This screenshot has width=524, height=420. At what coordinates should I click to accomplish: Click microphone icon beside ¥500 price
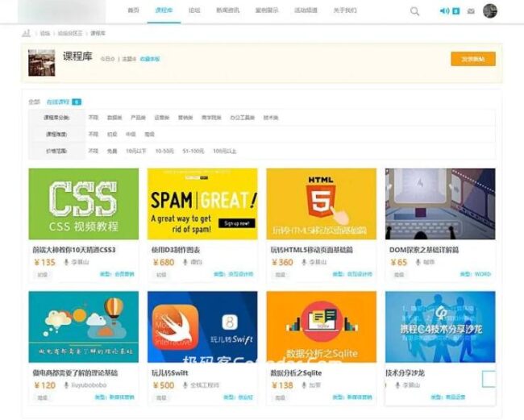185,385
